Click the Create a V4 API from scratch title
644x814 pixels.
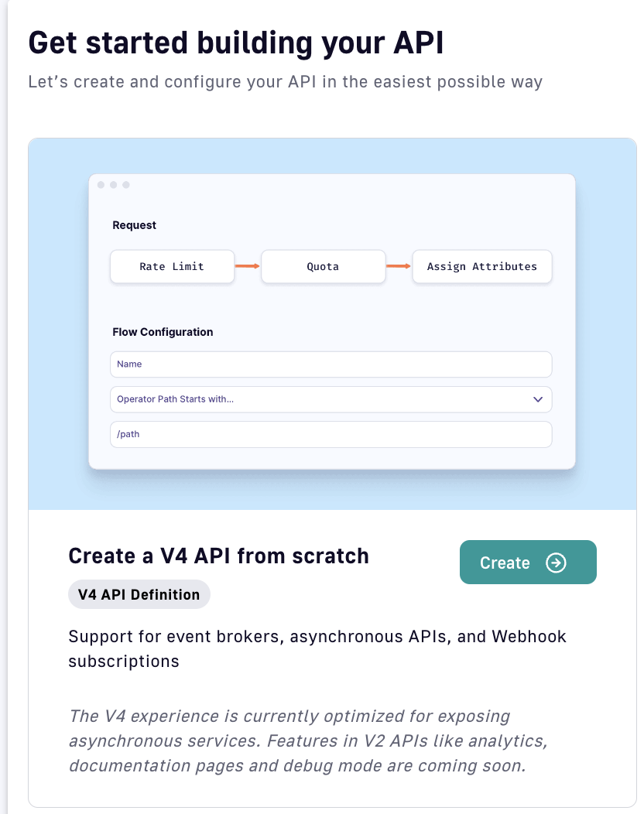(218, 556)
